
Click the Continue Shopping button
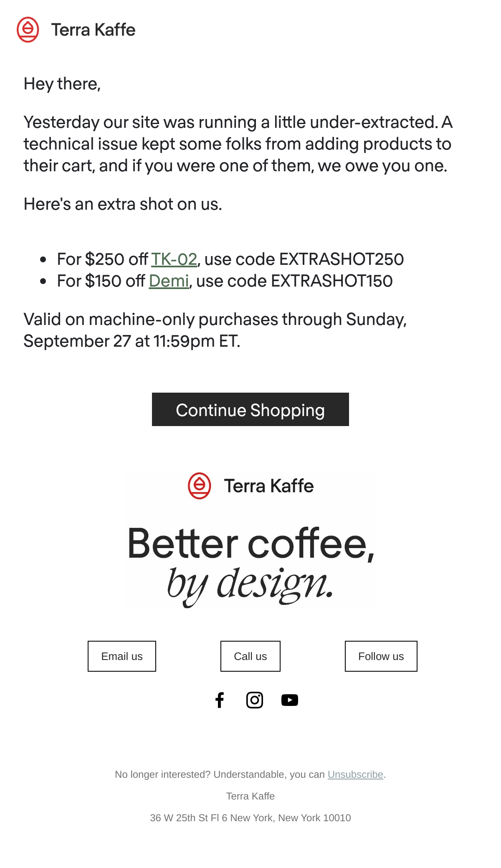click(x=250, y=409)
